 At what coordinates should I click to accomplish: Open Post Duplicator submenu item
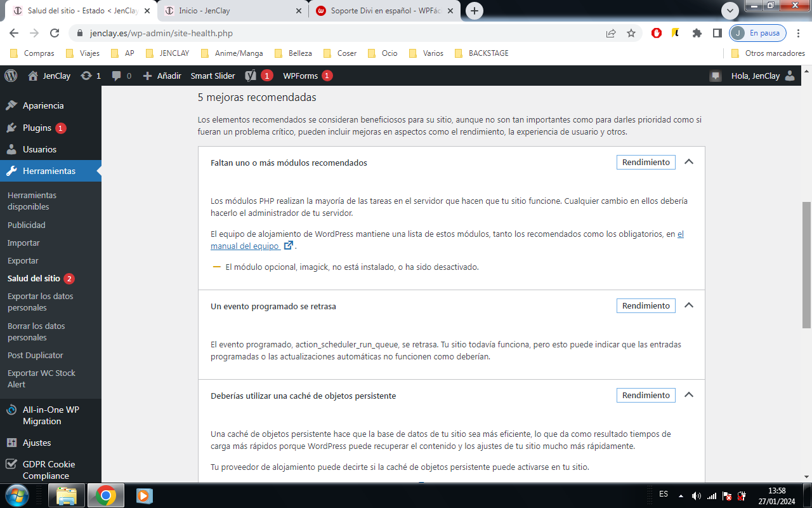click(36, 355)
